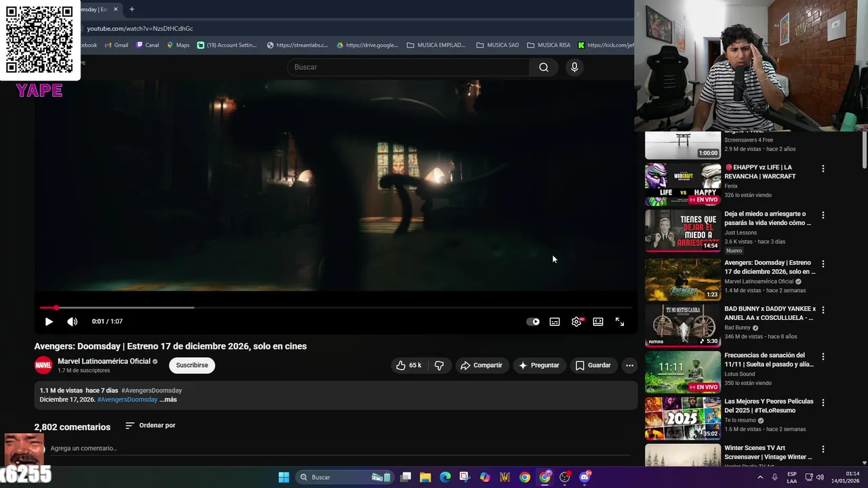Open the kick.com bookmark

[x=606, y=45]
